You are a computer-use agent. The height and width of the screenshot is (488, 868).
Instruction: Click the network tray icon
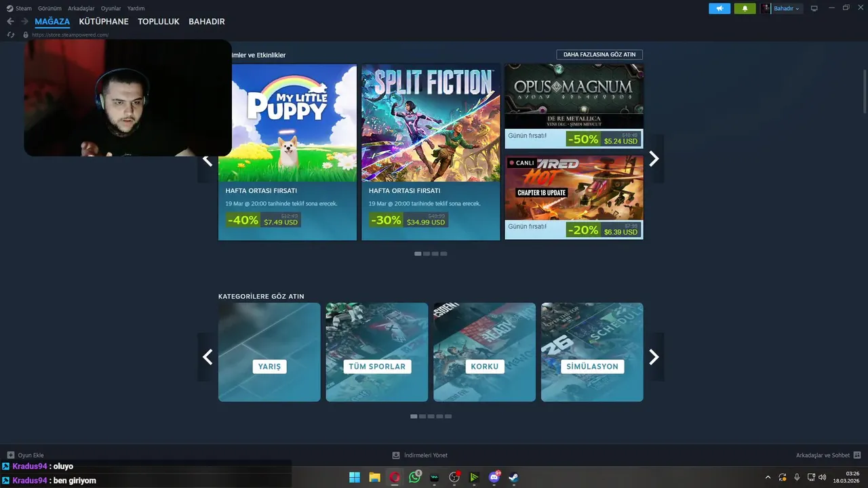coord(811,477)
